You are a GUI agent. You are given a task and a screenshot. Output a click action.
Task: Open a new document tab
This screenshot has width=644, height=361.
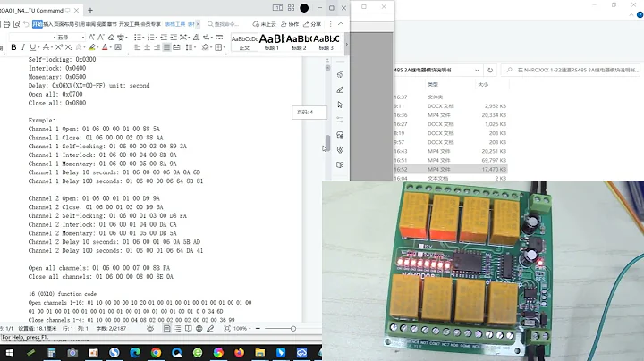click(90, 10)
